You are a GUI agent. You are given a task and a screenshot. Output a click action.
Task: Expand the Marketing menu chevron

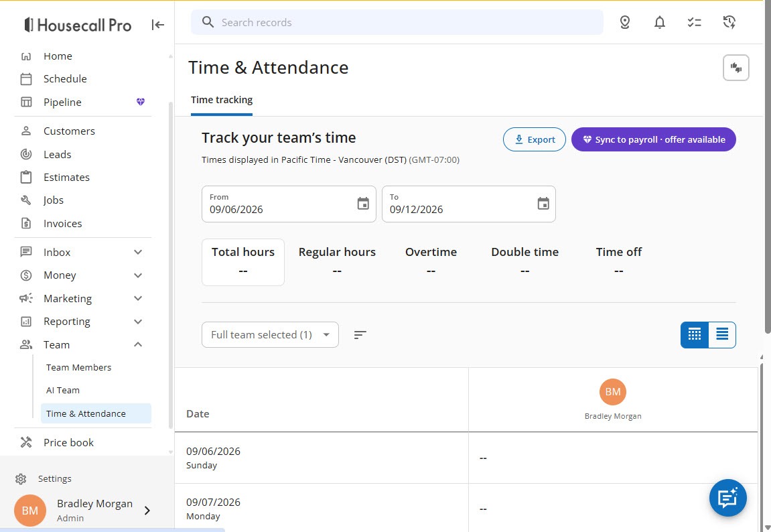pos(138,298)
